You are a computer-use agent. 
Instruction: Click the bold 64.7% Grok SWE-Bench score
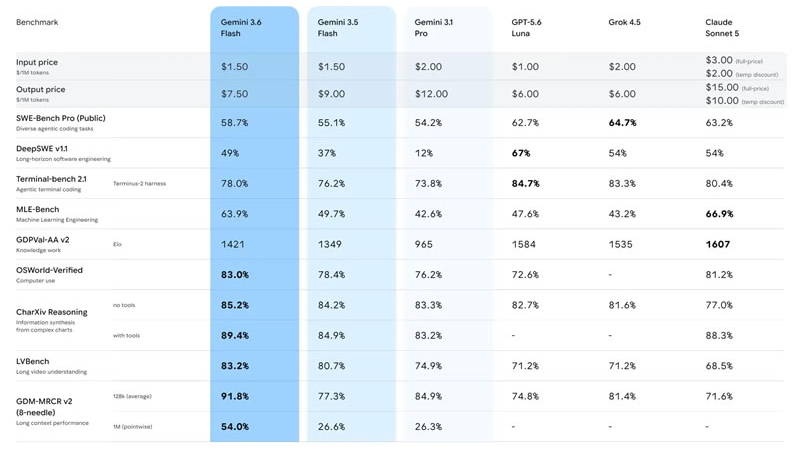[x=622, y=123]
